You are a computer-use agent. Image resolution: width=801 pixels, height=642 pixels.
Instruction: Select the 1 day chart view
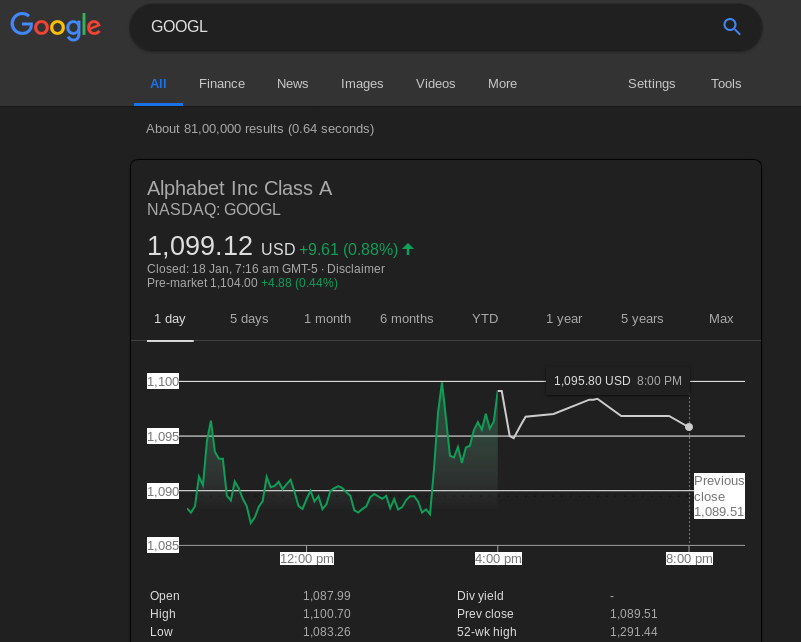click(169, 318)
